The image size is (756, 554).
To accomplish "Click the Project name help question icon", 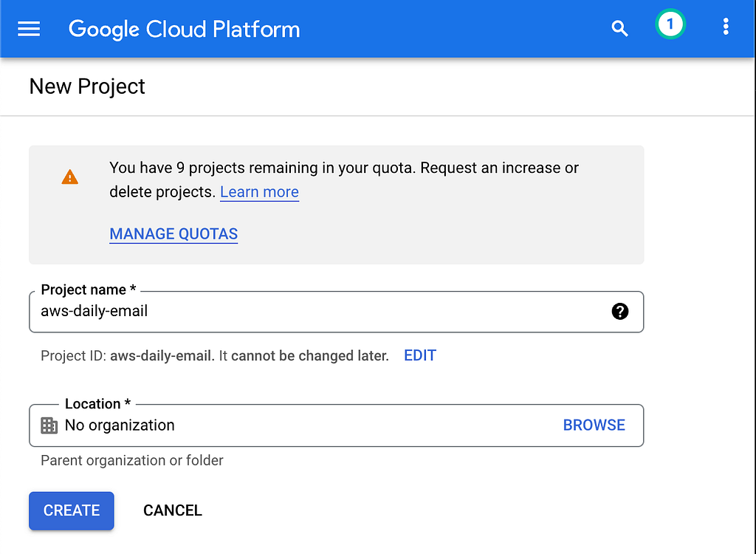I will click(x=620, y=311).
